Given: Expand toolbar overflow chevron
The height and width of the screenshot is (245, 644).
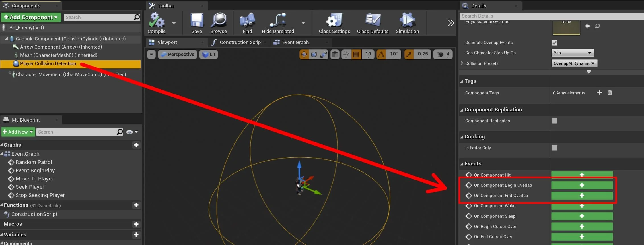Looking at the screenshot, I should pos(451,23).
